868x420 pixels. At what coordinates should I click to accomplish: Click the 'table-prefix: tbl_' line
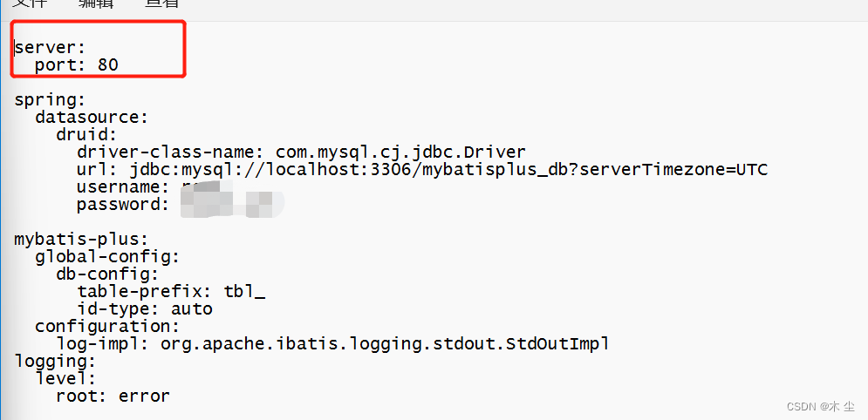click(x=171, y=291)
